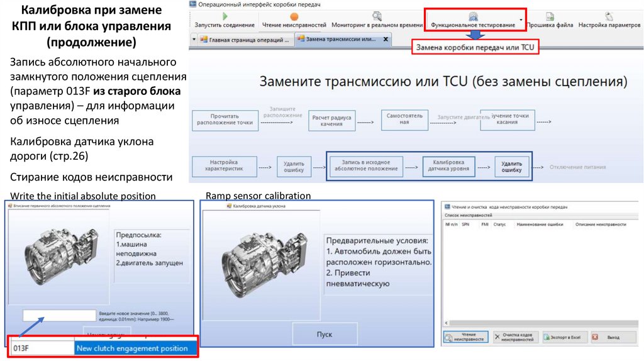
Task: Click the clear codes X icon
Action: pyautogui.click(x=497, y=337)
